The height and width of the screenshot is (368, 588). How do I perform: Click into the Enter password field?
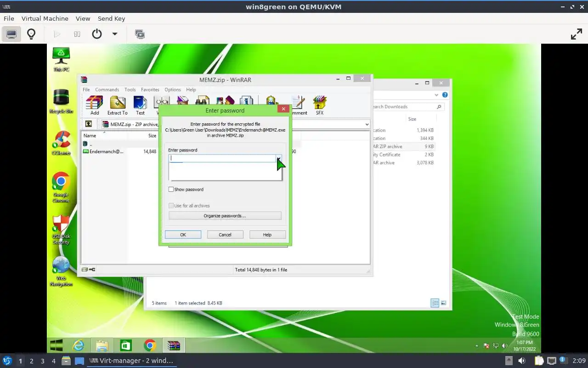pyautogui.click(x=222, y=158)
